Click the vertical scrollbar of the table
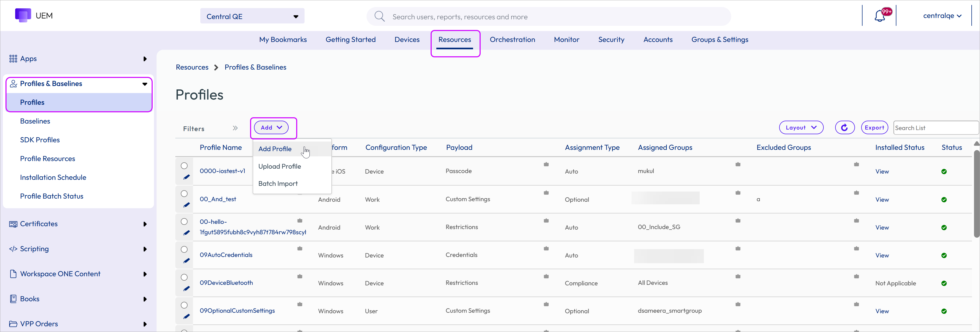 pos(976,194)
